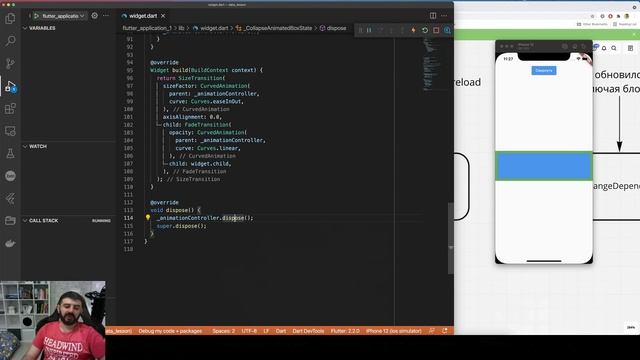Open debug panel more actions ellipsis
The height and width of the screenshot is (360, 640).
coord(106,16)
